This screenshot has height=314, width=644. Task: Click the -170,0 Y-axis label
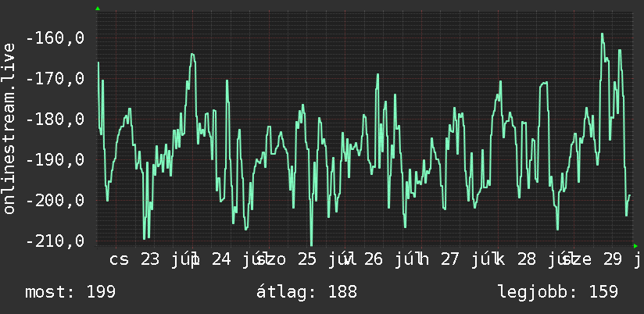pos(55,78)
